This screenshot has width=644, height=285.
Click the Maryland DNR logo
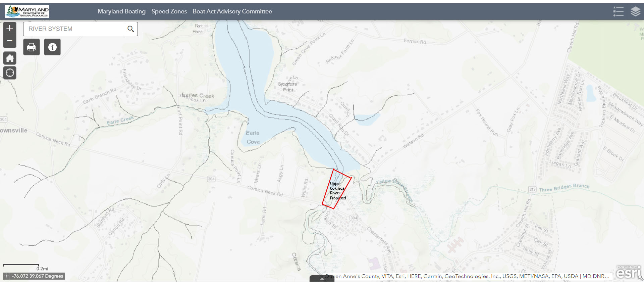[x=27, y=11]
